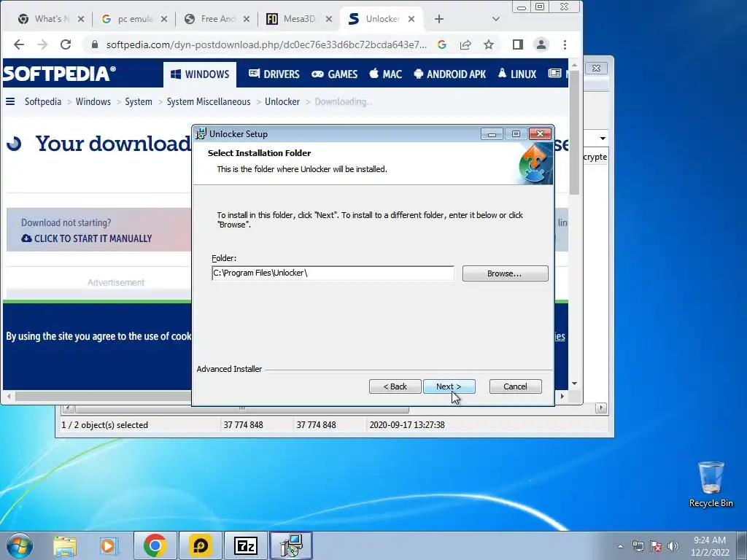Image resolution: width=747 pixels, height=560 pixels.
Task: Open dropdown arrow in background window
Action: [x=603, y=138]
